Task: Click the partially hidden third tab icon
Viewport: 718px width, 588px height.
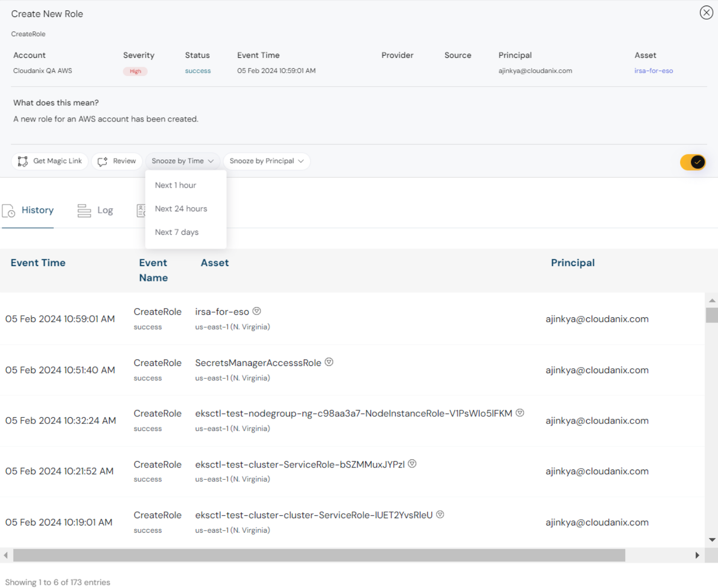Action: pos(142,210)
